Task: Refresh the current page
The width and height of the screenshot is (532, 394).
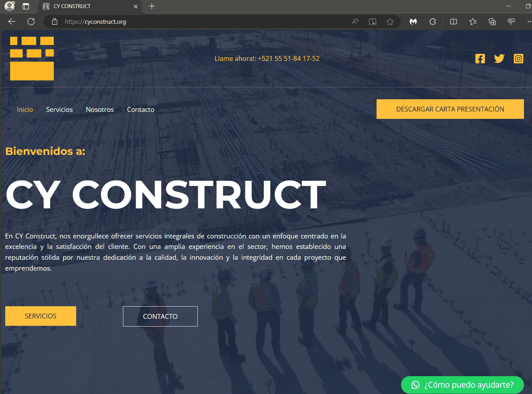Action: pyautogui.click(x=31, y=22)
